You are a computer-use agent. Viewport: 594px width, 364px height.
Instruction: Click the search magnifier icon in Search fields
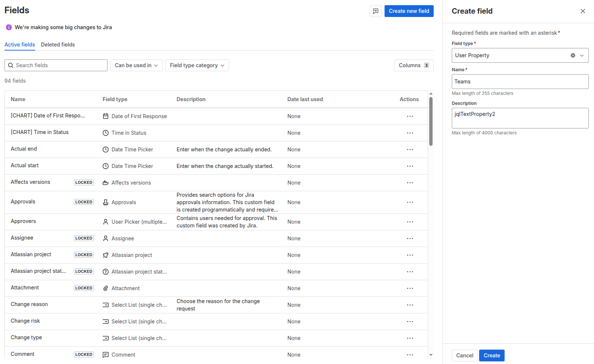11,65
